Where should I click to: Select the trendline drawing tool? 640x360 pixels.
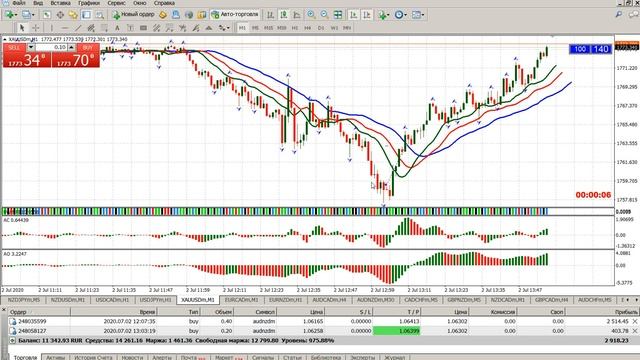(78, 28)
